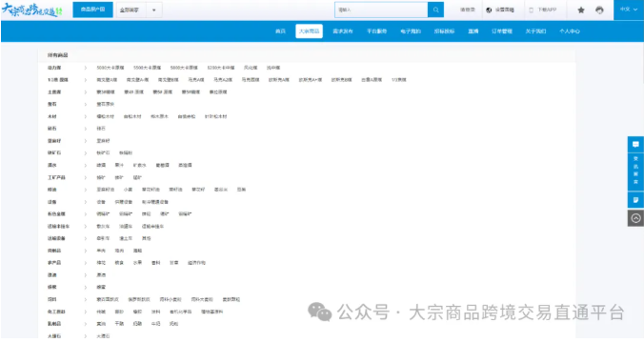Open the 中文 language dropdown
The height and width of the screenshot is (343, 644).
(629, 10)
